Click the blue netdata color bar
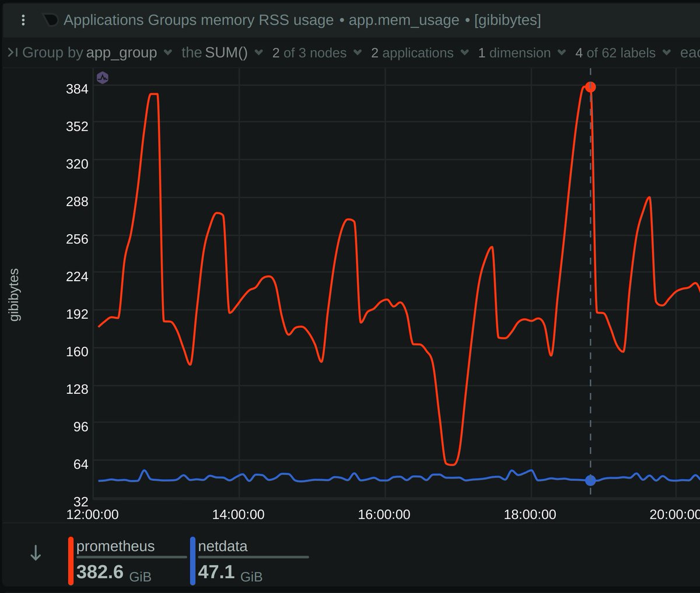This screenshot has width=700, height=593. (192, 561)
